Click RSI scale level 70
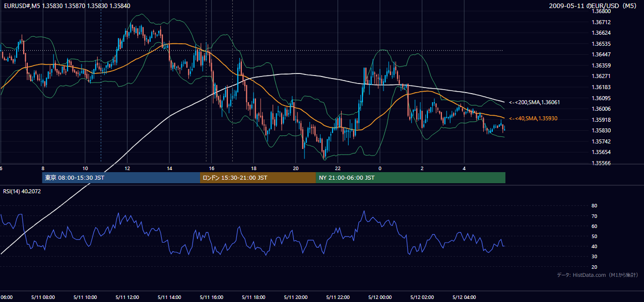Viewport: 644px width, 302px height. click(x=594, y=216)
